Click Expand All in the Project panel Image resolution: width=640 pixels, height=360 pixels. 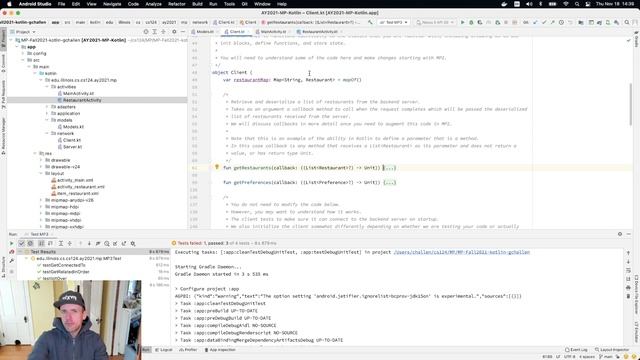[x=154, y=31]
